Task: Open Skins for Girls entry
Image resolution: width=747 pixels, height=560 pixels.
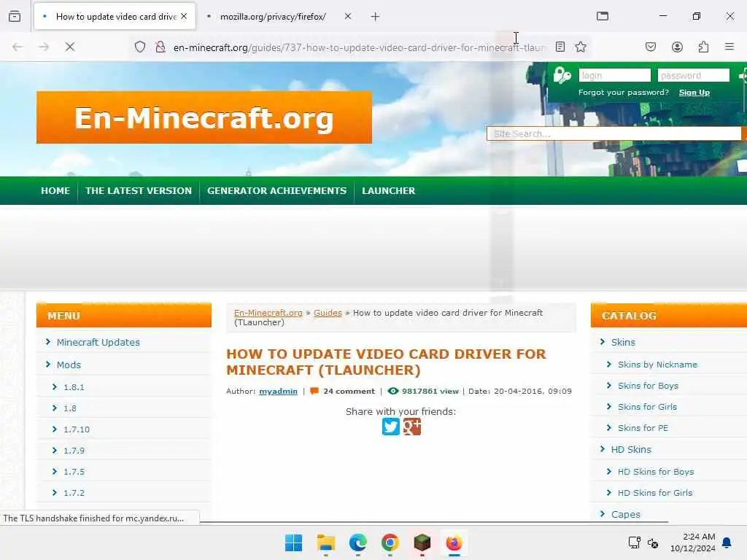Action: coord(648,407)
